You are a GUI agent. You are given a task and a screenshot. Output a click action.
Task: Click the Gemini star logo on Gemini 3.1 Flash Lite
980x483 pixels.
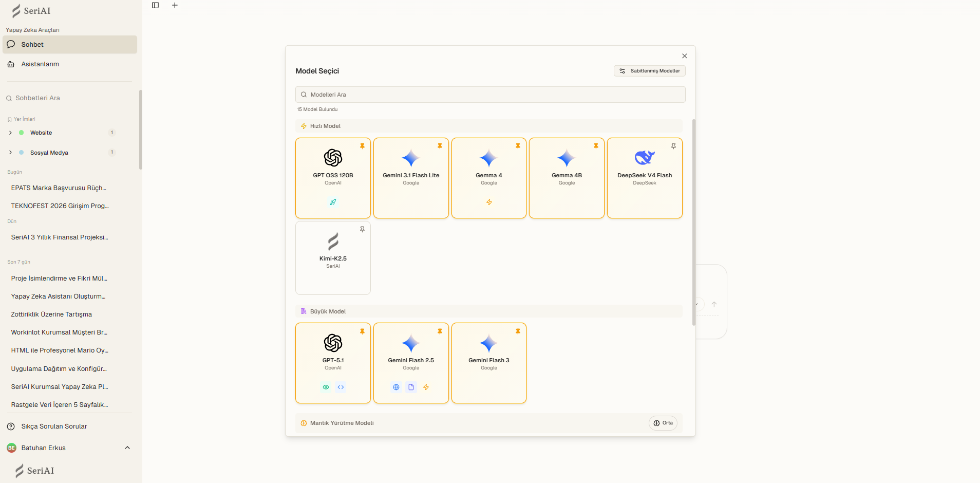(x=411, y=158)
